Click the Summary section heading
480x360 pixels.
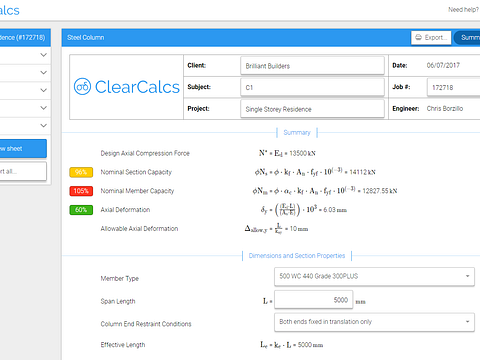click(297, 132)
